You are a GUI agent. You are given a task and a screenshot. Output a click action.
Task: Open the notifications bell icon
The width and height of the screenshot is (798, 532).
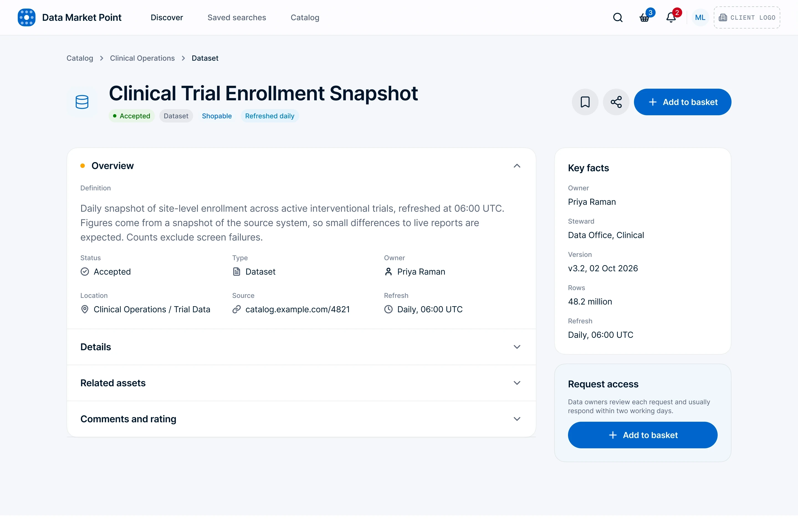tap(671, 17)
